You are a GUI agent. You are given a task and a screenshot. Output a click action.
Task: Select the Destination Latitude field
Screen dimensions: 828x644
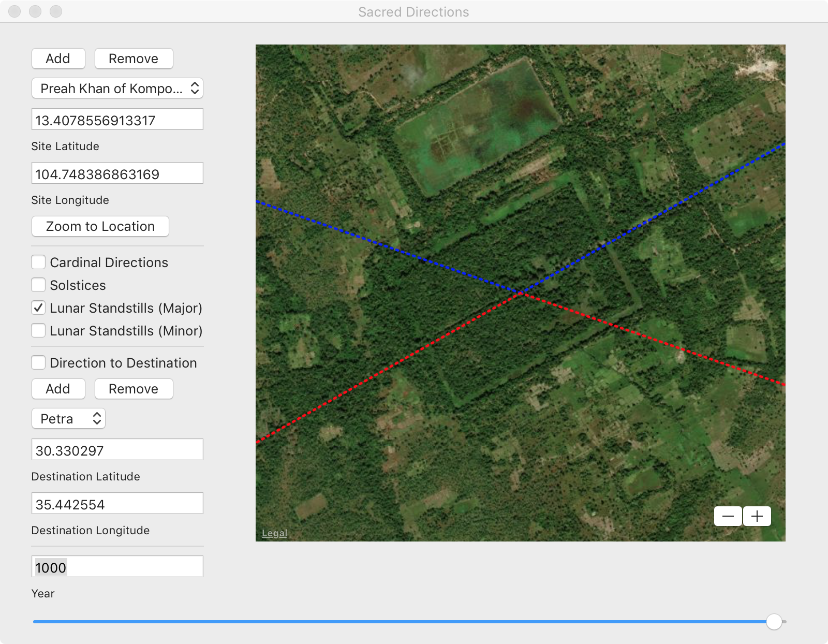click(117, 450)
